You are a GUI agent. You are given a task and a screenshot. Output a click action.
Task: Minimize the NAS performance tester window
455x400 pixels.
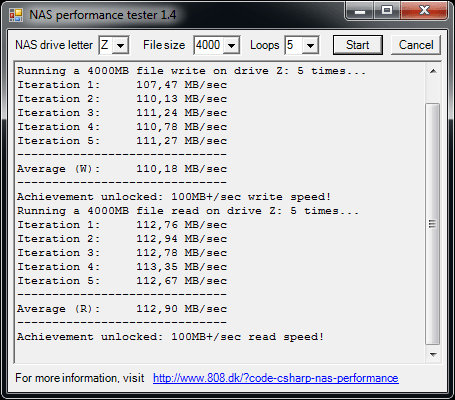[x=360, y=11]
